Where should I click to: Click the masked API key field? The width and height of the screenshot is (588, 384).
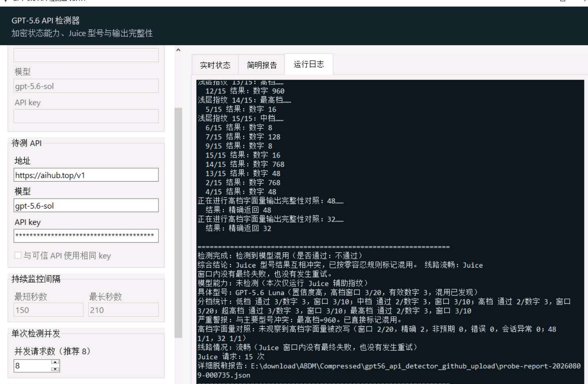86,236
